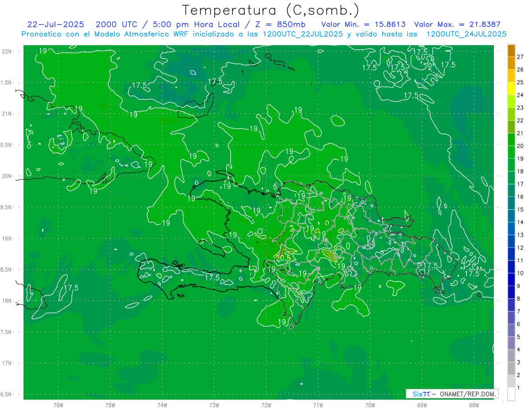Click the '22N' latitude axis label
532x411 pixels.
click(x=7, y=51)
